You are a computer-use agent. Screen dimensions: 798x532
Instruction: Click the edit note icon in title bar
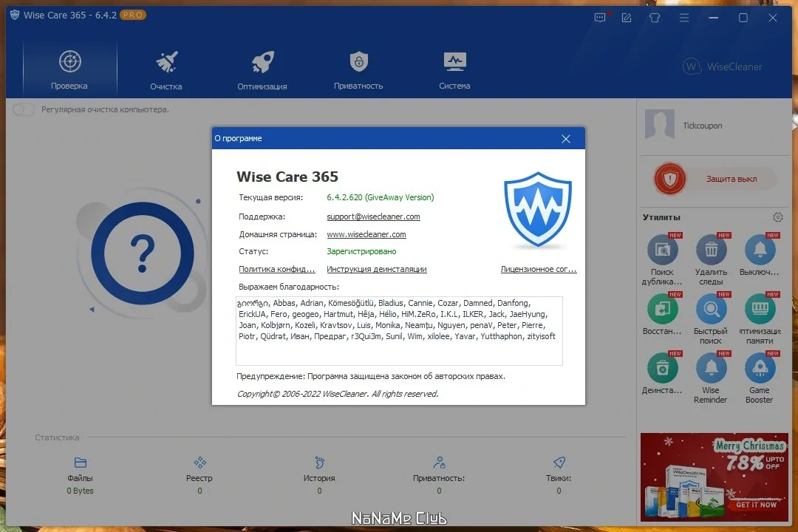627,18
